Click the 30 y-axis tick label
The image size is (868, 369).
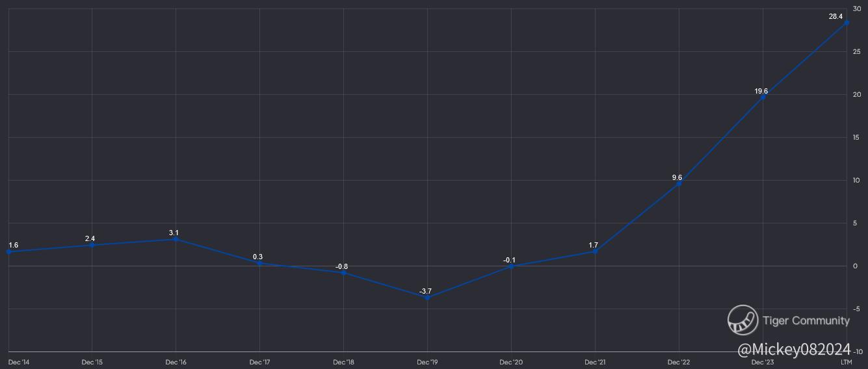(857, 8)
